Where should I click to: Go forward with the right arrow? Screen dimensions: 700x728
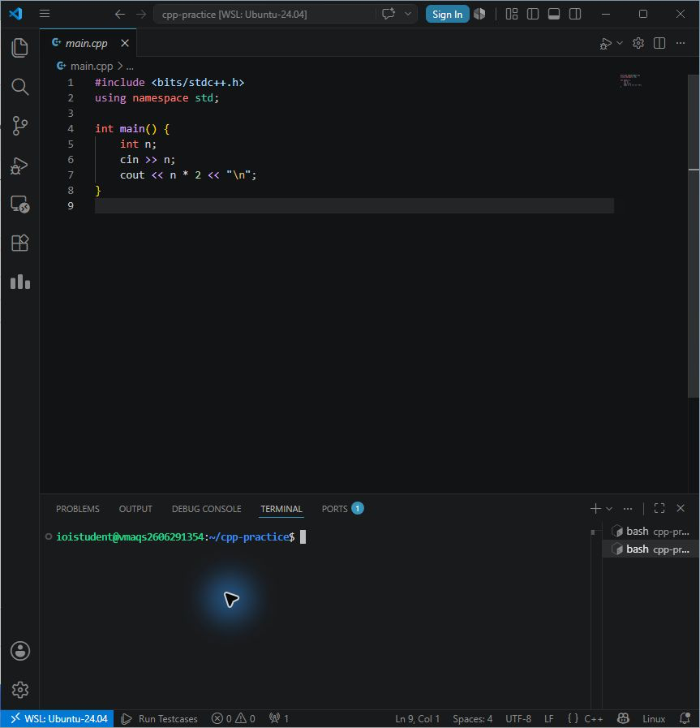(141, 15)
